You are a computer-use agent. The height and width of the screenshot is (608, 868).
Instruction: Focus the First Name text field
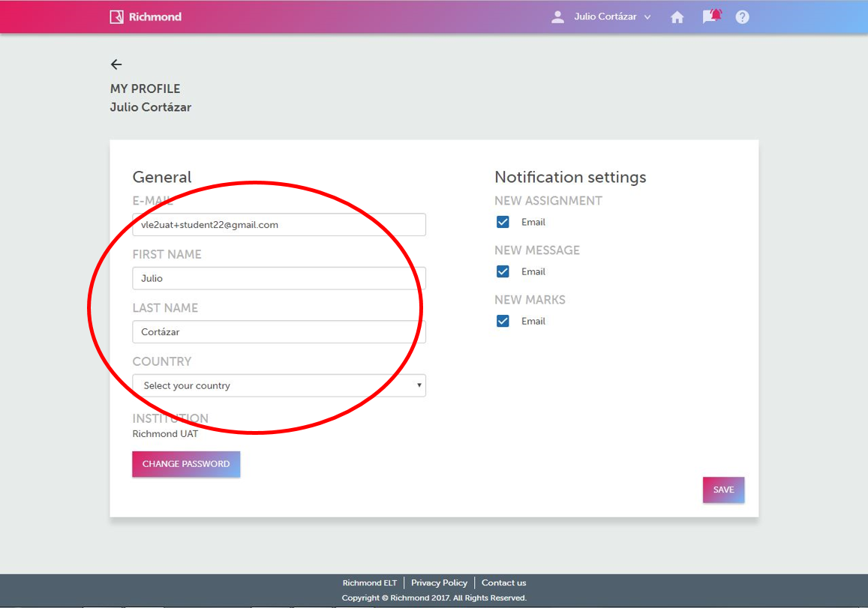coord(279,278)
